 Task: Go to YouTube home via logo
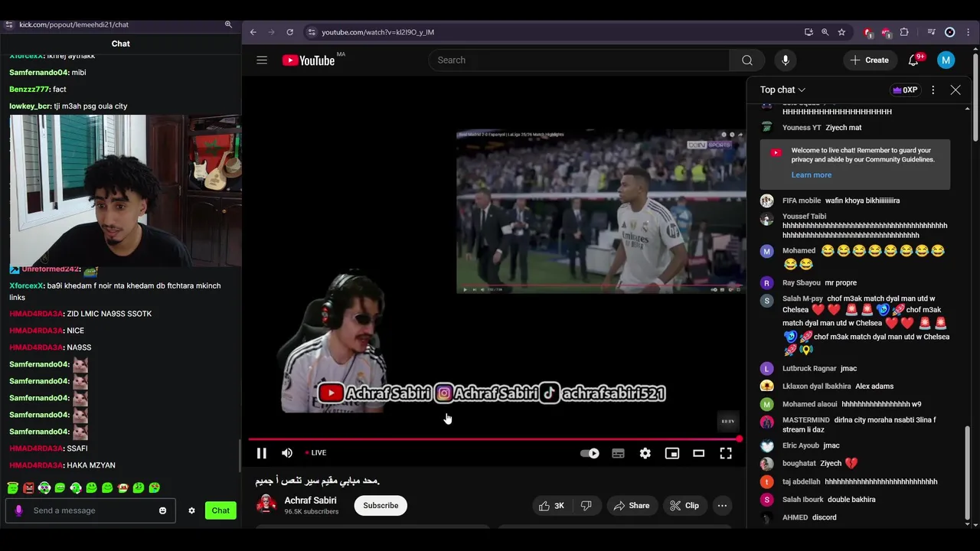(309, 60)
